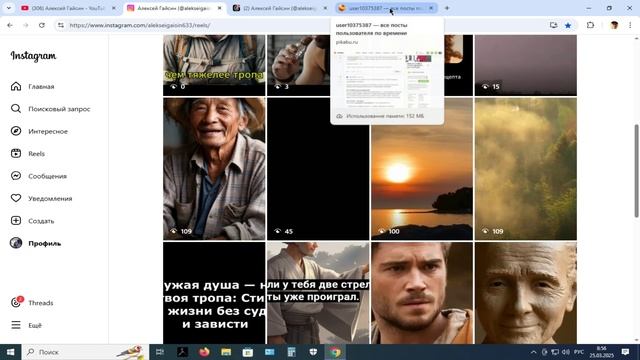Open a new browser tab with plus
This screenshot has height=360, width=640.
(447, 8)
